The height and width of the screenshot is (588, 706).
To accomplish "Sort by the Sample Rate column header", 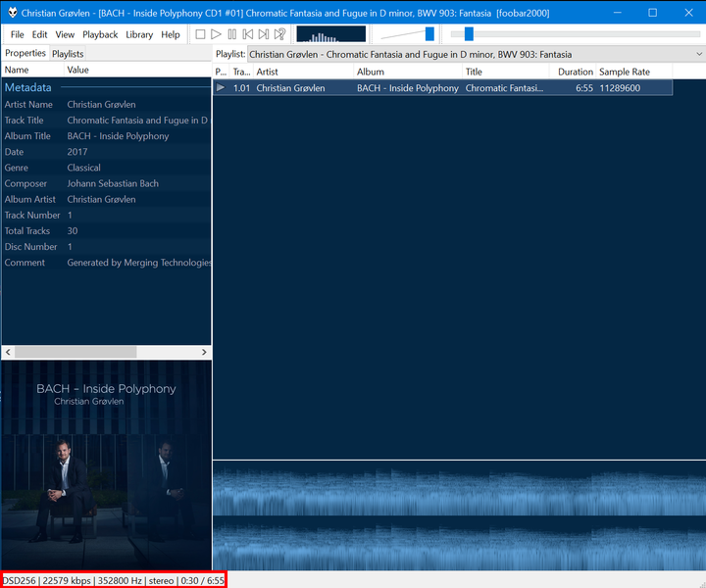I will coord(634,72).
